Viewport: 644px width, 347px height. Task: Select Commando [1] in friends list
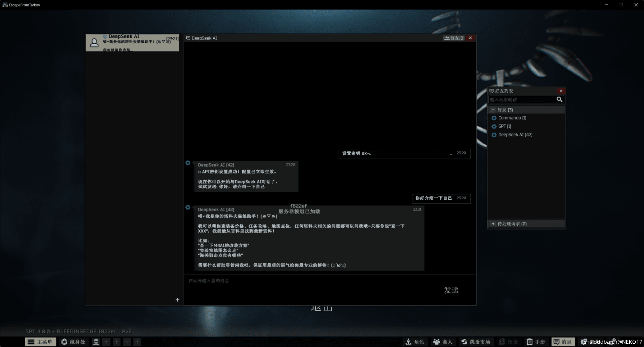tap(512, 118)
